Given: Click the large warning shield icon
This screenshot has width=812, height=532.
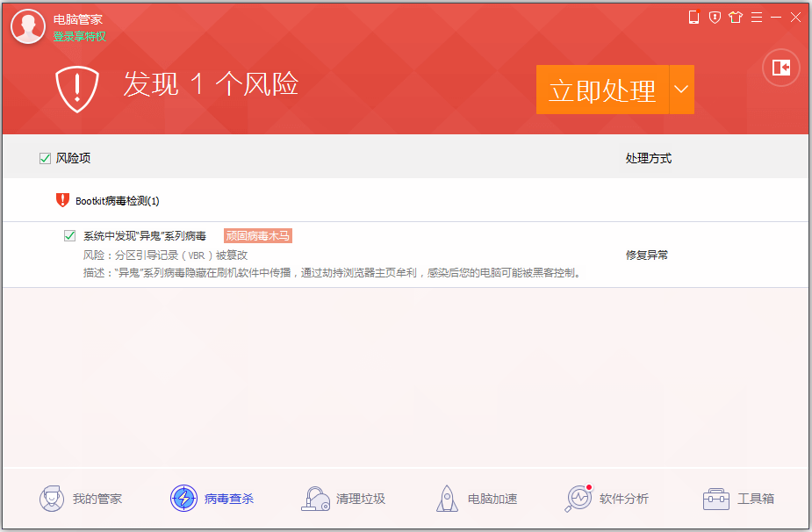Looking at the screenshot, I should point(77,89).
